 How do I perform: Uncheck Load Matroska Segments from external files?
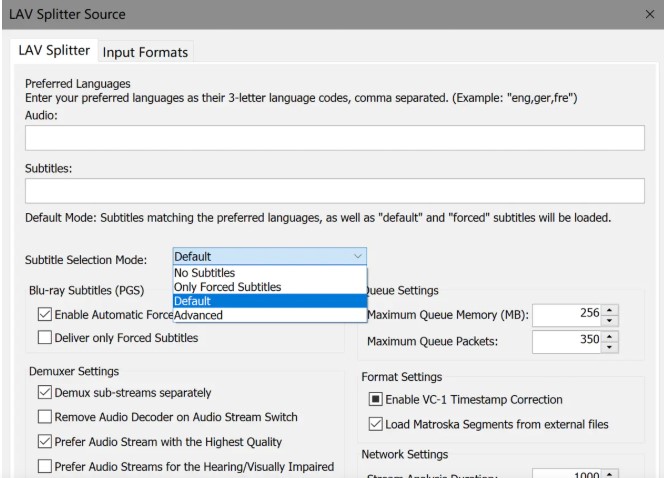pyautogui.click(x=376, y=424)
